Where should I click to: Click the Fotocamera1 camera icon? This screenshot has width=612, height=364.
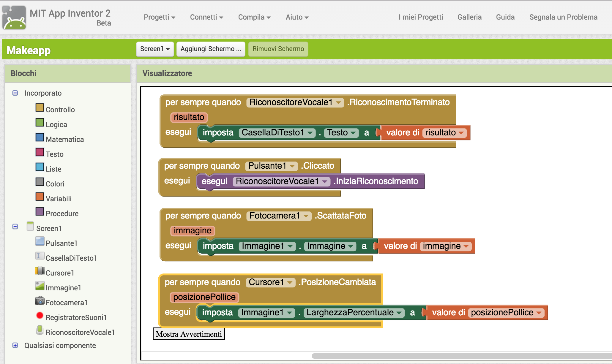tap(40, 301)
